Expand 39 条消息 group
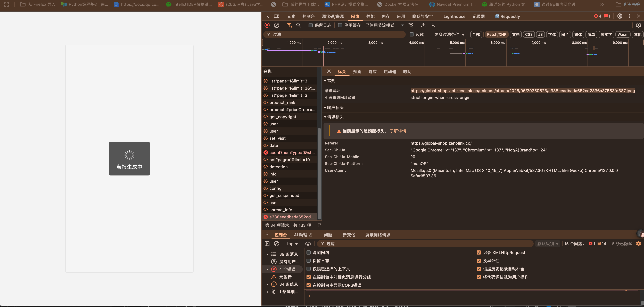 point(267,254)
